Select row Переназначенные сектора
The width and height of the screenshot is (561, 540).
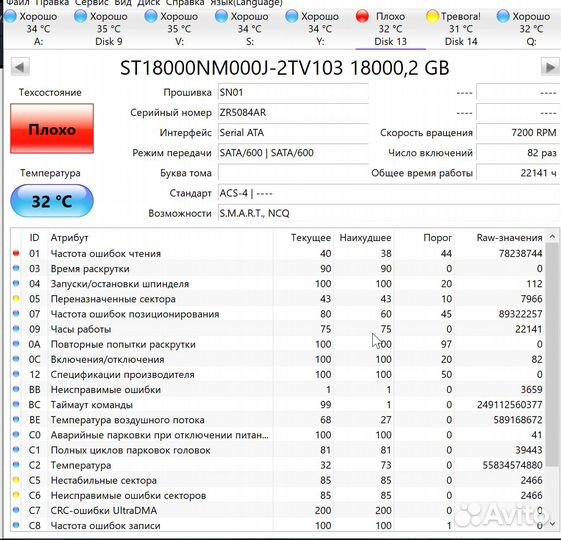pyautogui.click(x=278, y=299)
